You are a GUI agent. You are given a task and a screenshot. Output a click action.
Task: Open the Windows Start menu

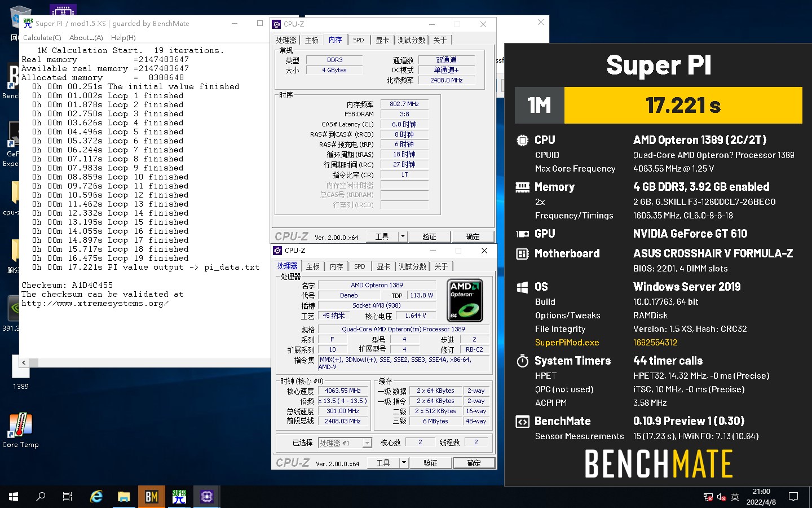pyautogui.click(x=14, y=497)
